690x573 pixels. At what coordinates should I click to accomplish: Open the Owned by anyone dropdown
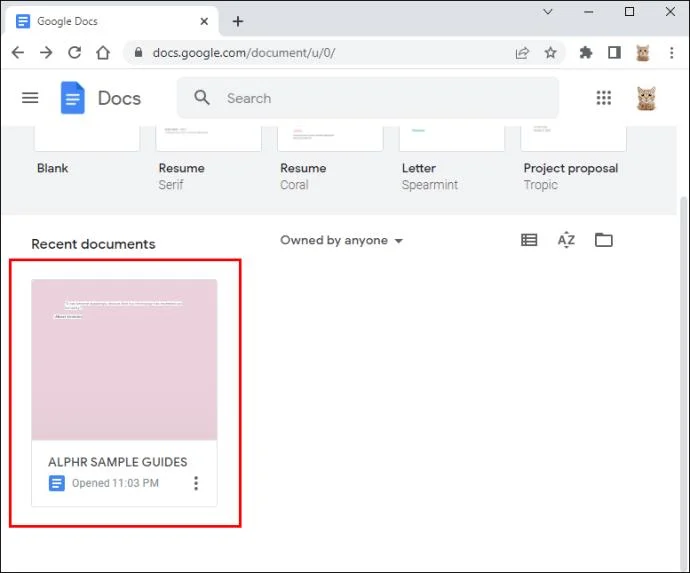coord(341,240)
